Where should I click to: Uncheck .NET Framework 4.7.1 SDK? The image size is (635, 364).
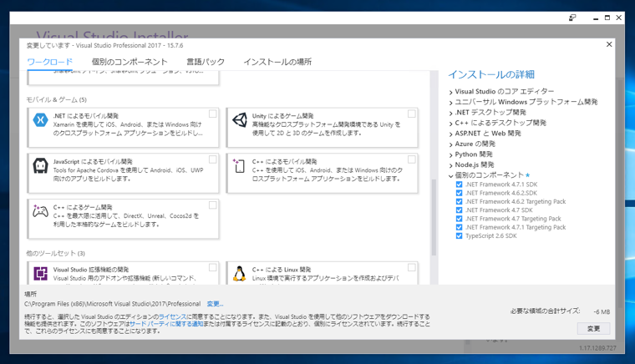click(459, 185)
